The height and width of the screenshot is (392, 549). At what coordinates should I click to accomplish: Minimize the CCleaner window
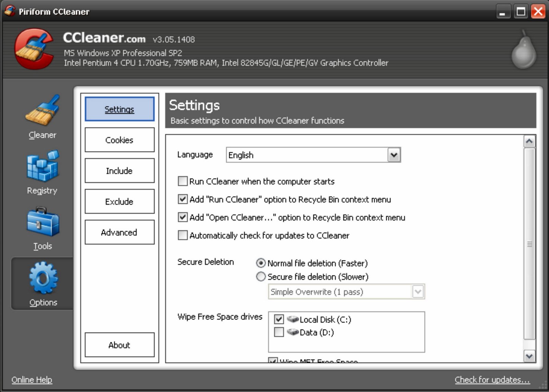[x=503, y=12]
